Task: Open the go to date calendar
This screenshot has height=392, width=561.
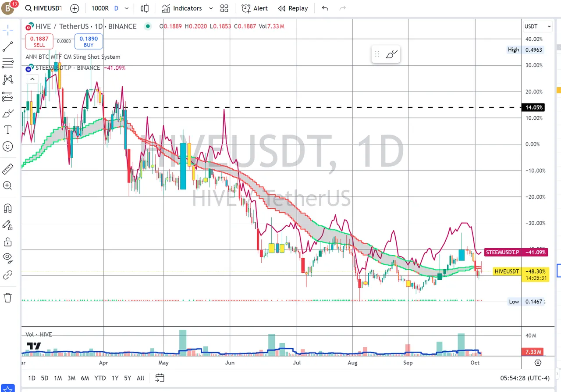Action: (x=160, y=378)
